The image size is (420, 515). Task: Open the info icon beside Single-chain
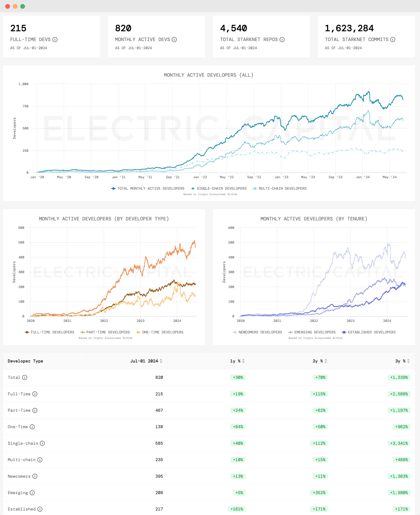tap(43, 443)
